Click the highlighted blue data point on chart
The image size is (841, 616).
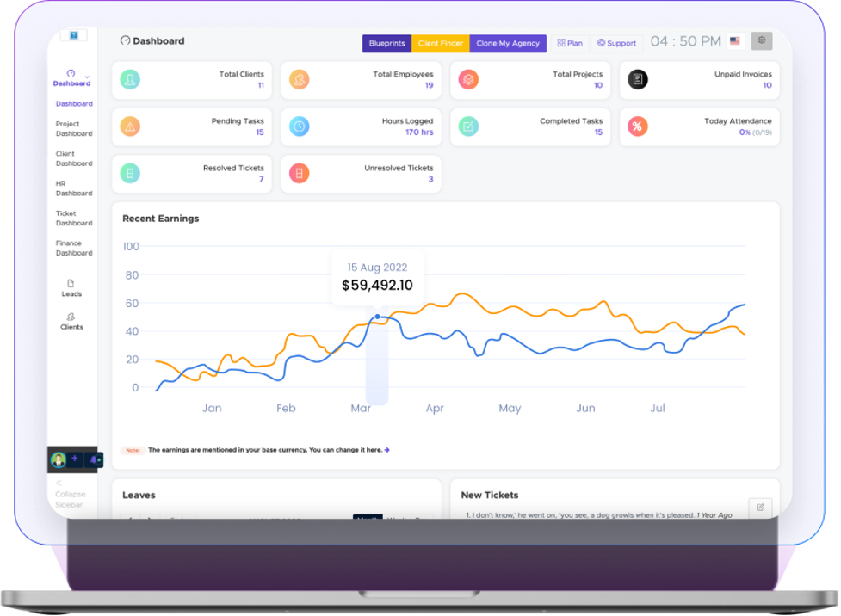tap(378, 317)
